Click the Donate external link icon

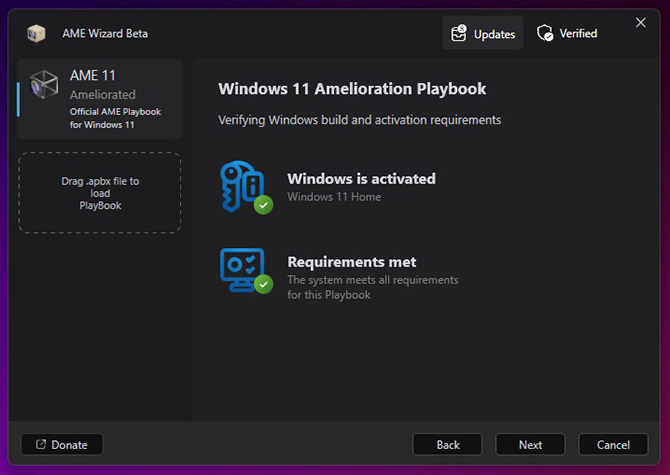(x=41, y=444)
